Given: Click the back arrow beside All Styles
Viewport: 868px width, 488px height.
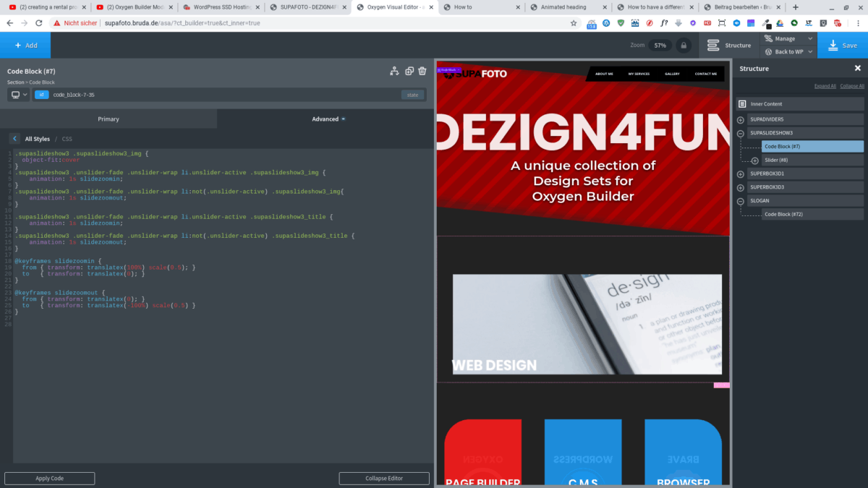Looking at the screenshot, I should pos(14,139).
